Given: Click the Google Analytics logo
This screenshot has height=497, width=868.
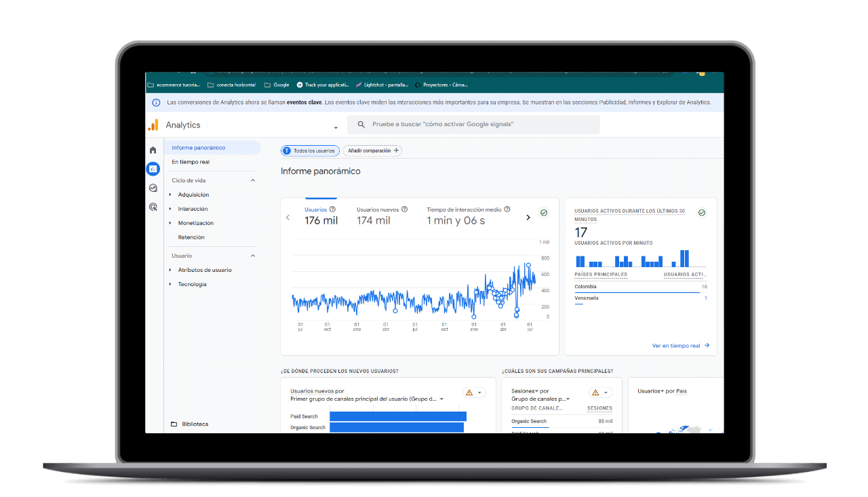Looking at the screenshot, I should coord(153,125).
